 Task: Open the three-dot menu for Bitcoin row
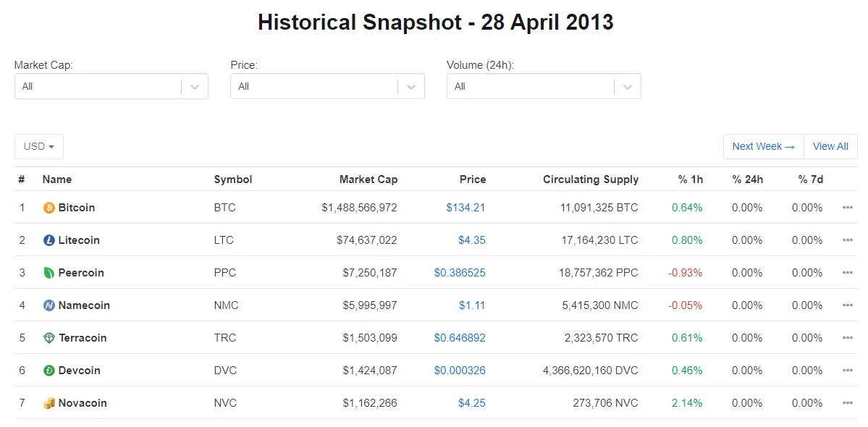pos(847,208)
